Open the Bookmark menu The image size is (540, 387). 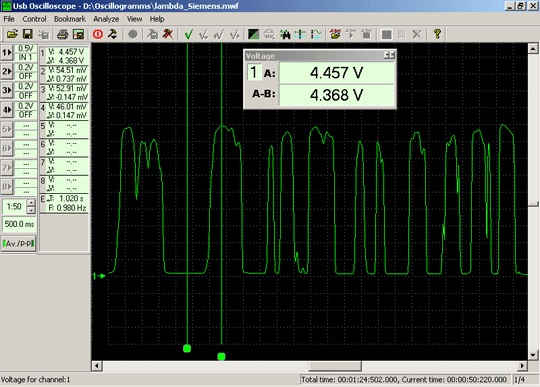coord(70,19)
